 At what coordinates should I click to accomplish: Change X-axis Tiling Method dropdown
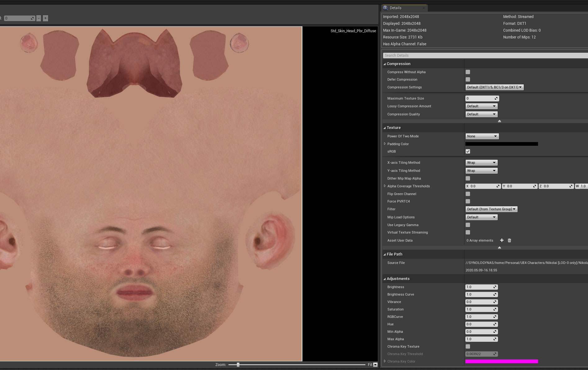coord(481,163)
